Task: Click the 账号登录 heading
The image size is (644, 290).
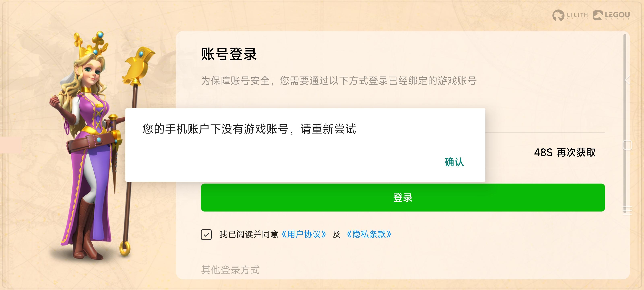Action: (x=229, y=54)
